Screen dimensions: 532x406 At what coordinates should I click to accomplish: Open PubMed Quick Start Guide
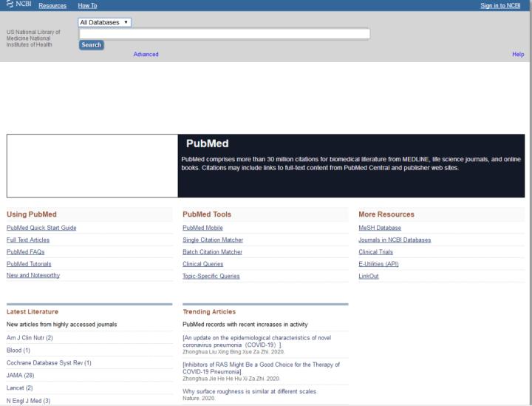pyautogui.click(x=41, y=228)
